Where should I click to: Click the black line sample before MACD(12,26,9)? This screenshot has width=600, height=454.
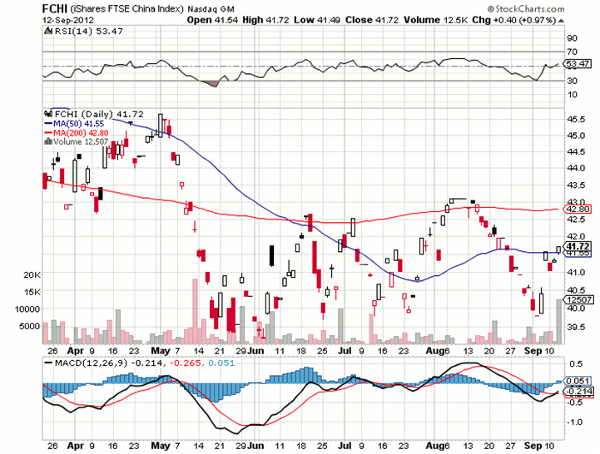tap(48, 363)
